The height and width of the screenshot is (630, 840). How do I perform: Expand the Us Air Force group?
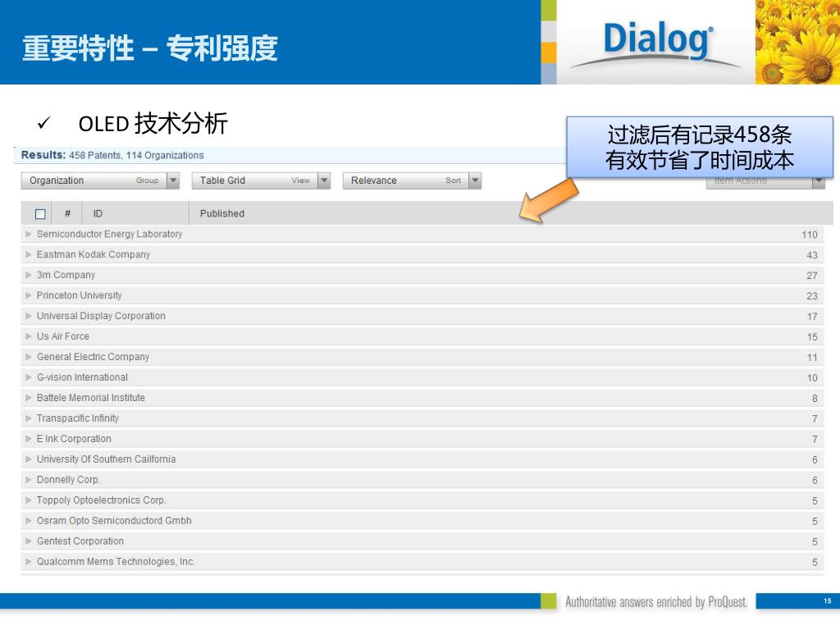[29, 336]
